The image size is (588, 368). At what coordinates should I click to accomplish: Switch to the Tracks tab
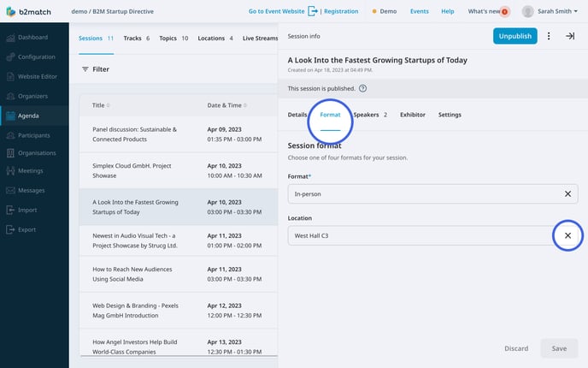(137, 39)
